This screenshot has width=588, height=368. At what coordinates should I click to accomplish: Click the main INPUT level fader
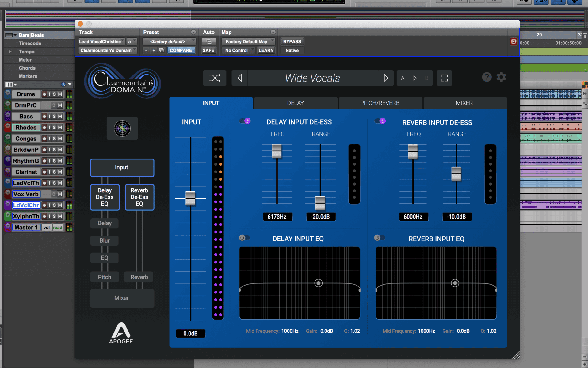coord(190,198)
